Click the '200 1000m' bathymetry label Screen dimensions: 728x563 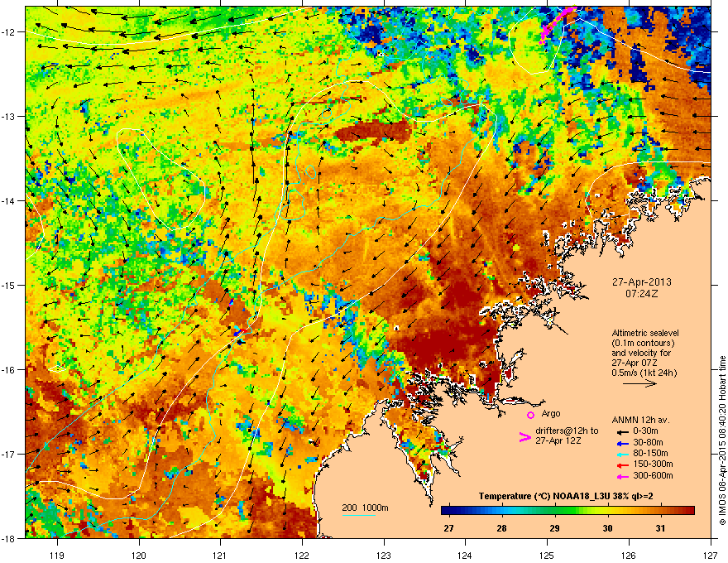pyautogui.click(x=365, y=508)
